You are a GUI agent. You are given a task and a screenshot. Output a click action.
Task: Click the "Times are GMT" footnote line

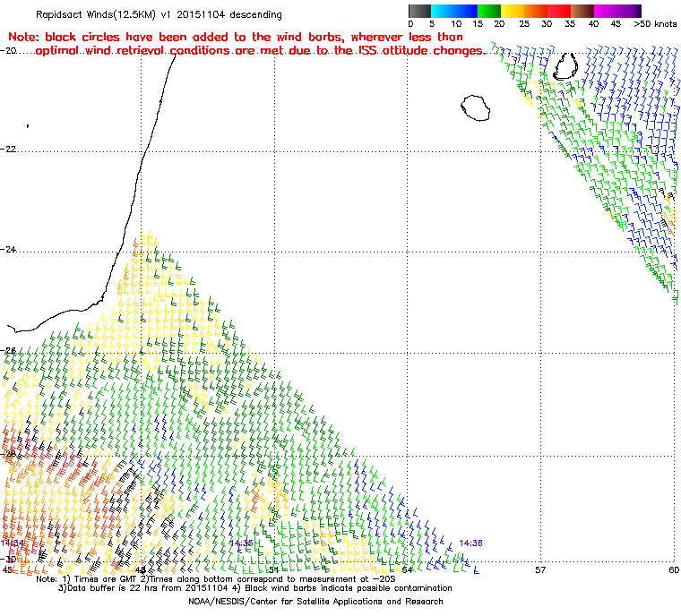click(x=215, y=579)
